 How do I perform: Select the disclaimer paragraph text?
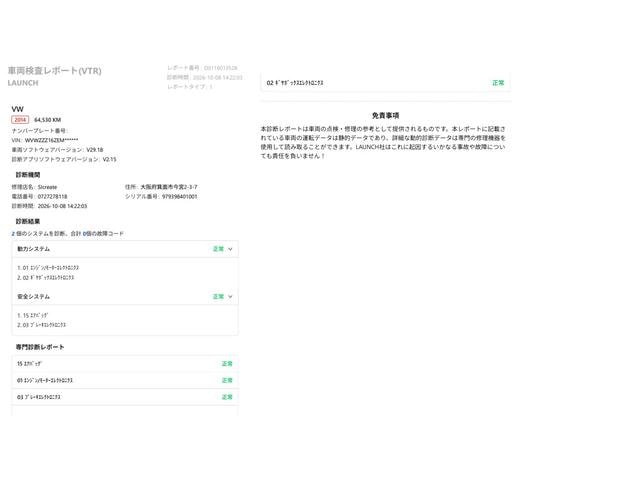click(383, 142)
